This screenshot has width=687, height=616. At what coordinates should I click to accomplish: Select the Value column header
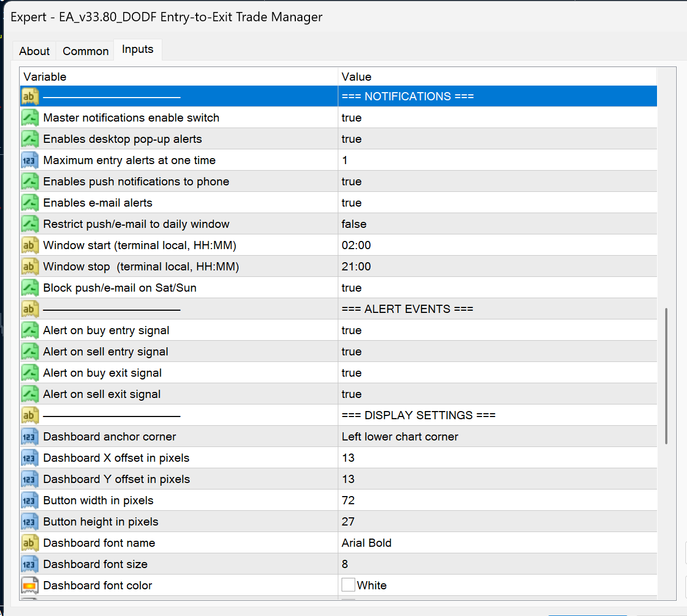497,77
